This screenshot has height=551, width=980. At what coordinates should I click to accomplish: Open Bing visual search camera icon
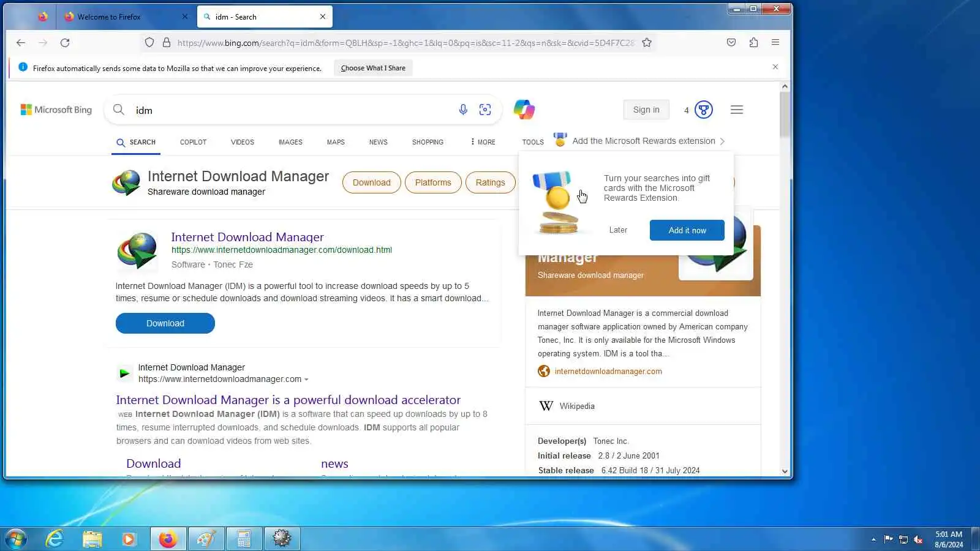[x=485, y=110]
